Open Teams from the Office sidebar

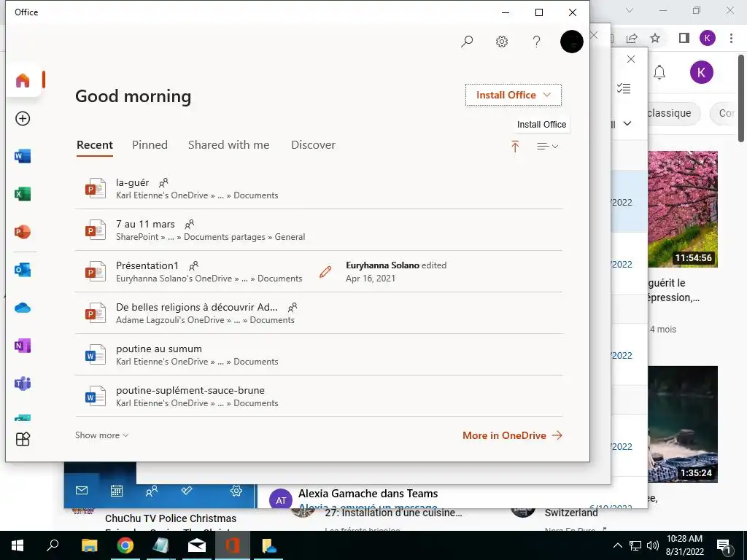(23, 384)
